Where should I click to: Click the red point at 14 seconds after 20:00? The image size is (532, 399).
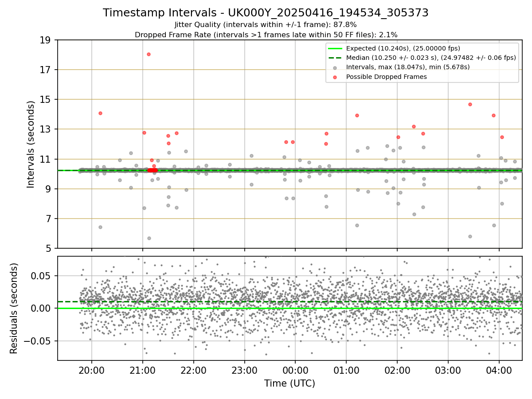pyautogui.click(x=100, y=113)
